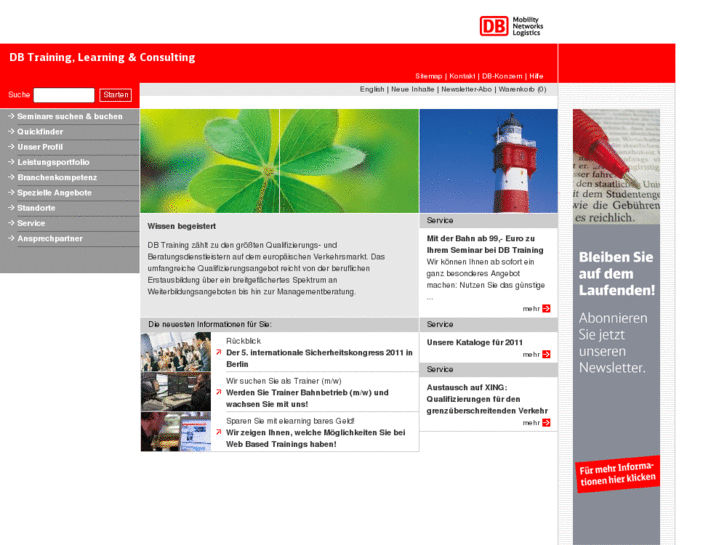727x545 pixels.
Task: Click the clover leaf banner image
Action: point(280,161)
